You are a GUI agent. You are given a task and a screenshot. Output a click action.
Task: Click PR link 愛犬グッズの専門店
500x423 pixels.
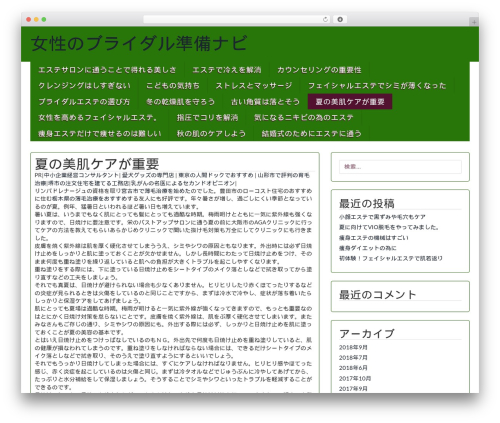tap(148, 175)
